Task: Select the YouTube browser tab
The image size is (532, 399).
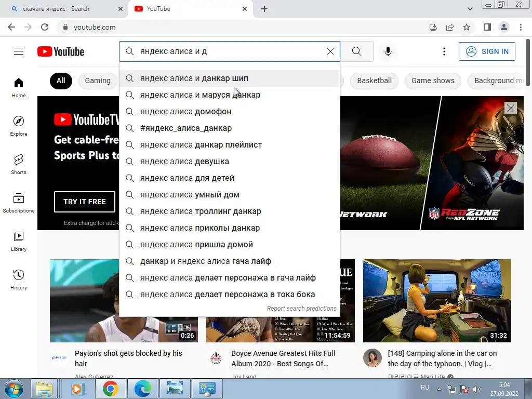Action: tap(190, 9)
